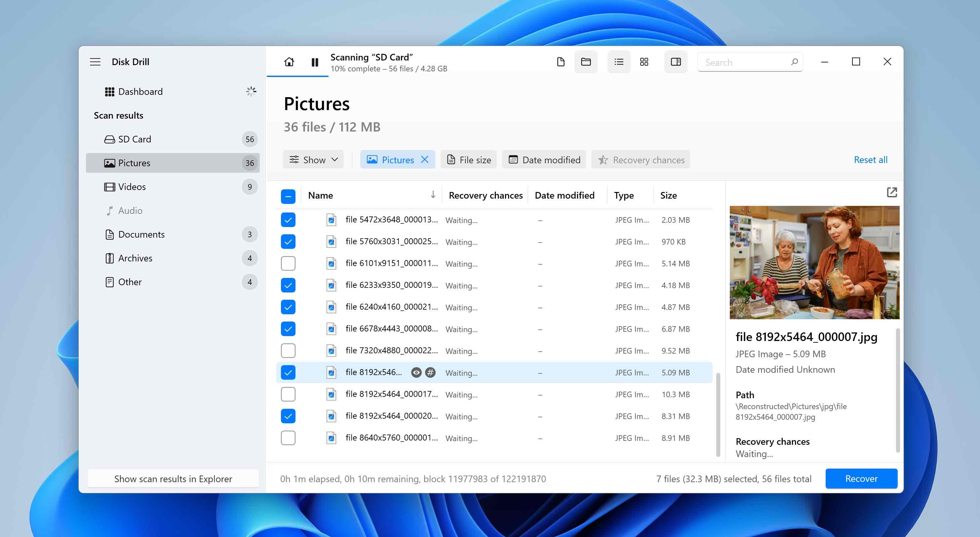
Task: Open the Date modified filter
Action: [x=544, y=159]
